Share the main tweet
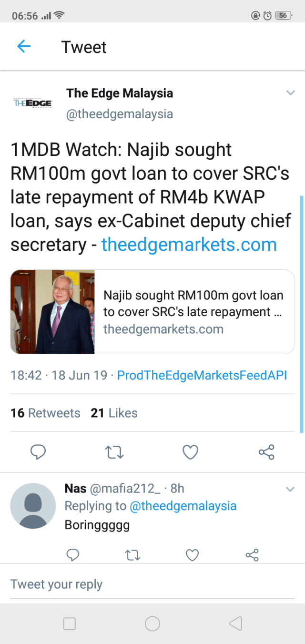Image resolution: width=305 pixels, height=644 pixels. pos(266,451)
